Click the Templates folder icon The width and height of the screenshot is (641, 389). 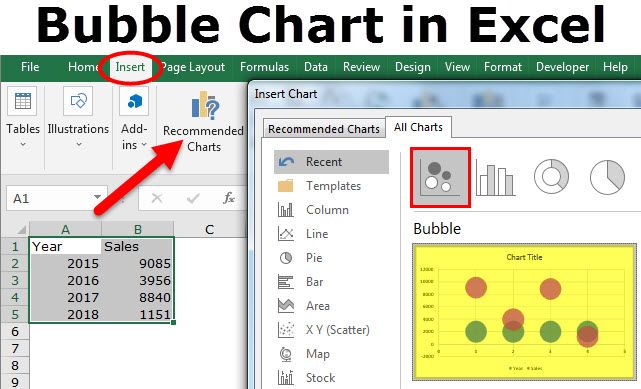click(x=285, y=186)
